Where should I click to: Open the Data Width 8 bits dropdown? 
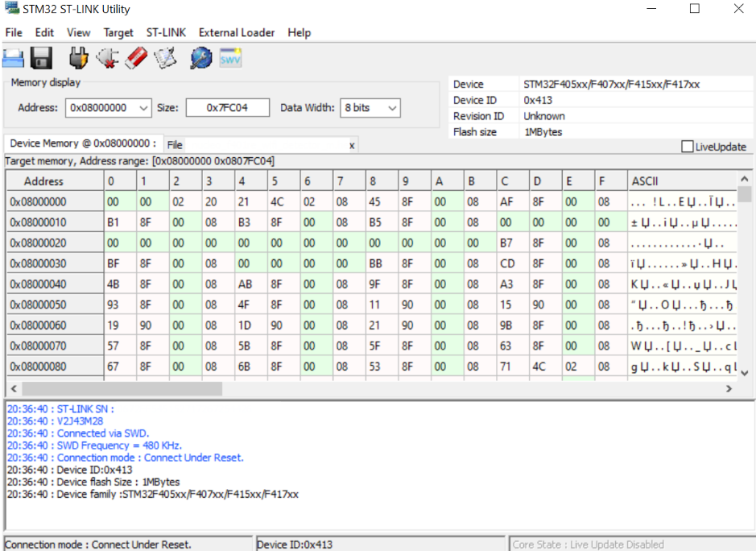(392, 108)
